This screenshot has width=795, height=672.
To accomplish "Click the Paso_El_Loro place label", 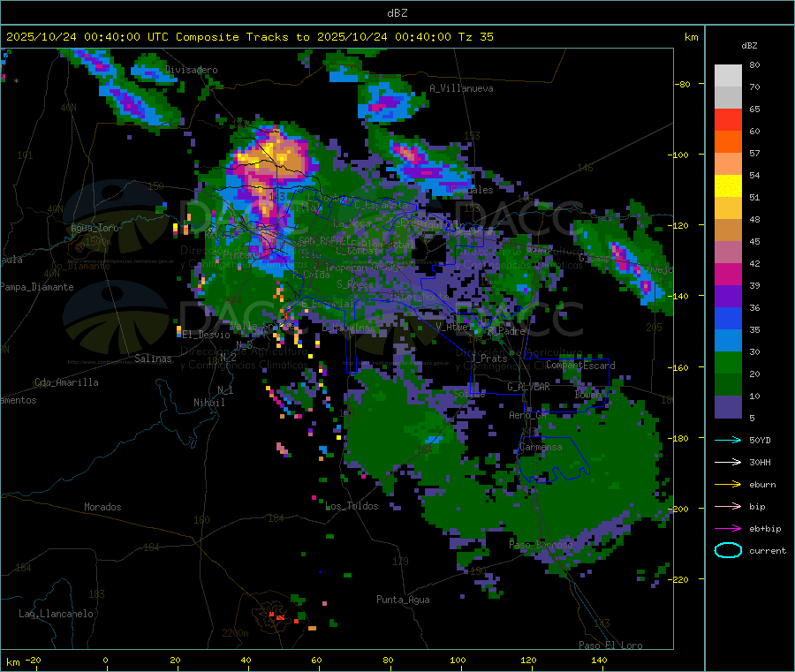I will 611,646.
